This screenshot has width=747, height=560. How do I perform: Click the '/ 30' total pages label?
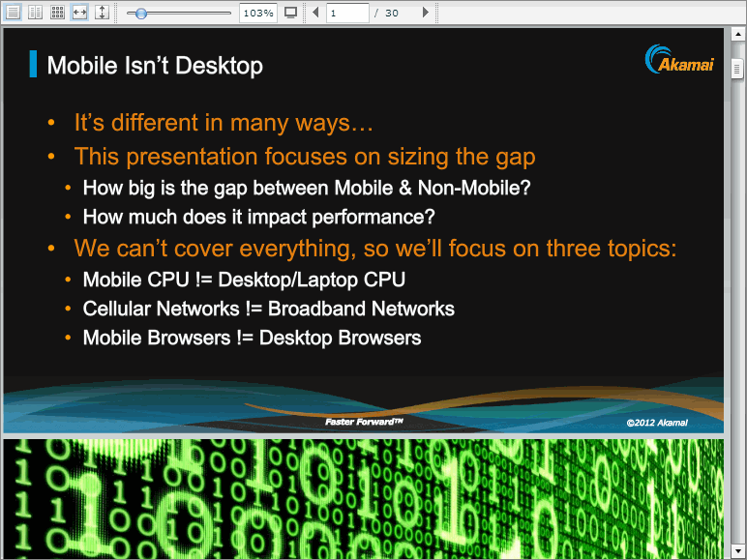point(386,14)
